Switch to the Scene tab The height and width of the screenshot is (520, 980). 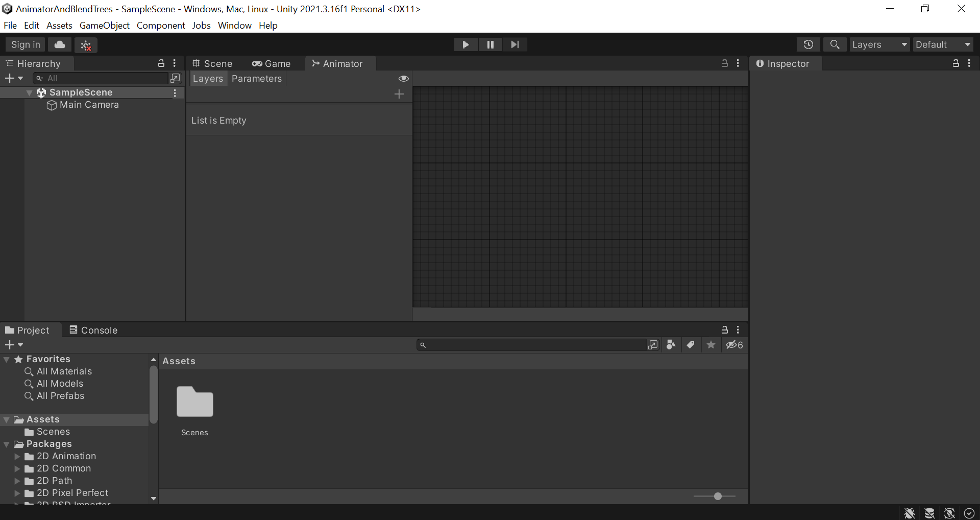212,63
